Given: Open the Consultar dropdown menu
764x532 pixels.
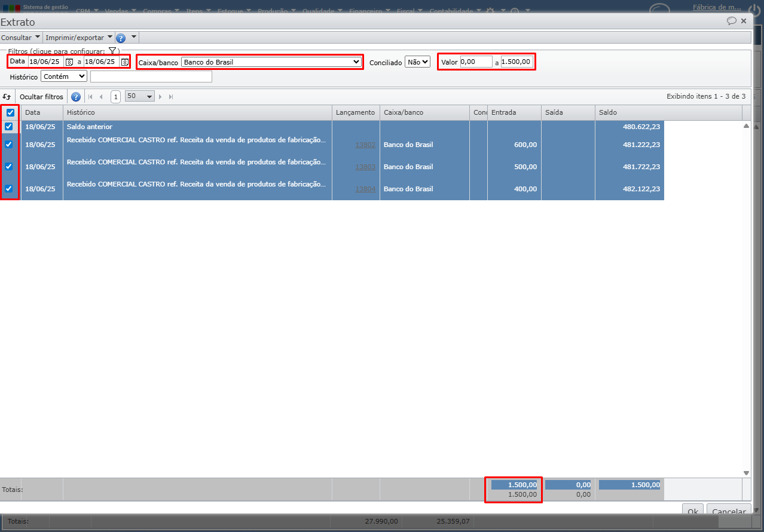Looking at the screenshot, I should 21,37.
